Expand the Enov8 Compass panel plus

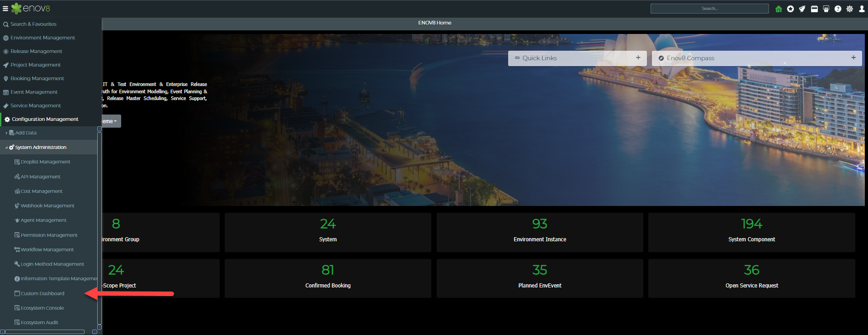(853, 57)
